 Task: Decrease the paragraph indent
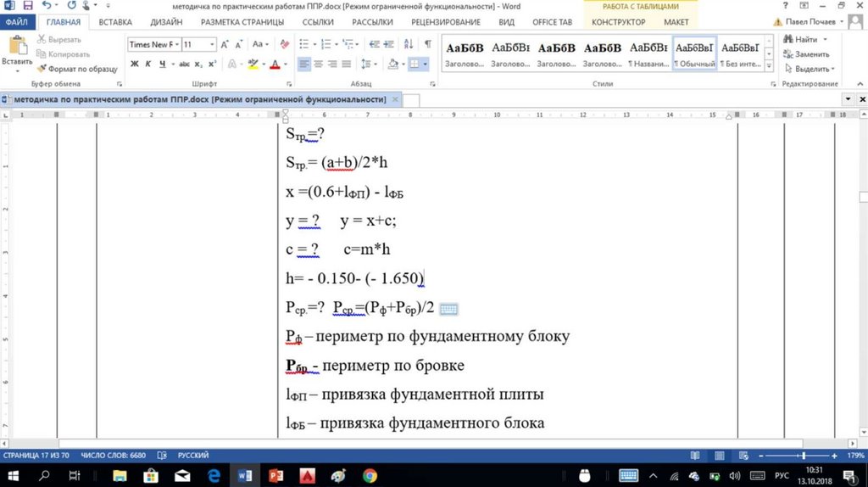pyautogui.click(x=375, y=44)
